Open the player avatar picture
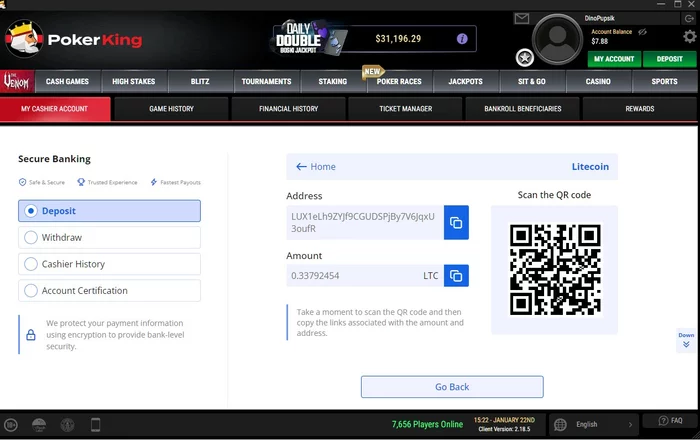The height and width of the screenshot is (440, 700). click(558, 39)
